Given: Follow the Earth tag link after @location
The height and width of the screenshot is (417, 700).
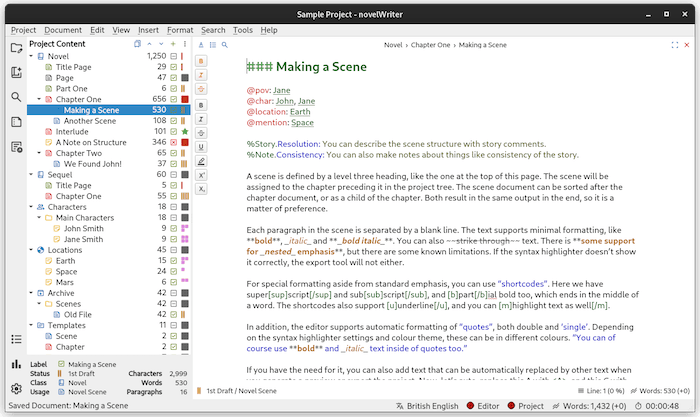Looking at the screenshot, I should [x=300, y=112].
